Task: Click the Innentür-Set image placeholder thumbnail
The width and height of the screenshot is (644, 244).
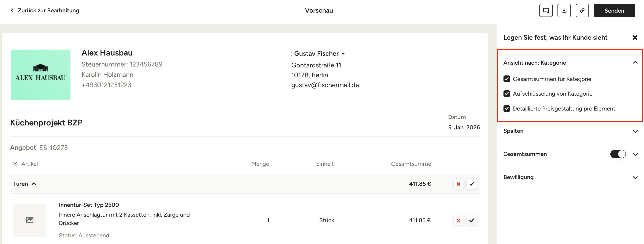Action: click(x=30, y=220)
